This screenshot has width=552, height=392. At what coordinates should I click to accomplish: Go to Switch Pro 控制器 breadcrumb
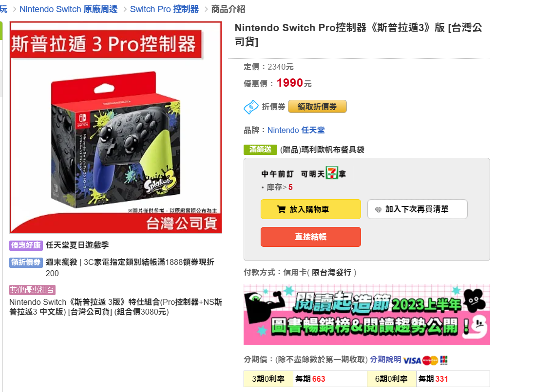[x=164, y=9]
